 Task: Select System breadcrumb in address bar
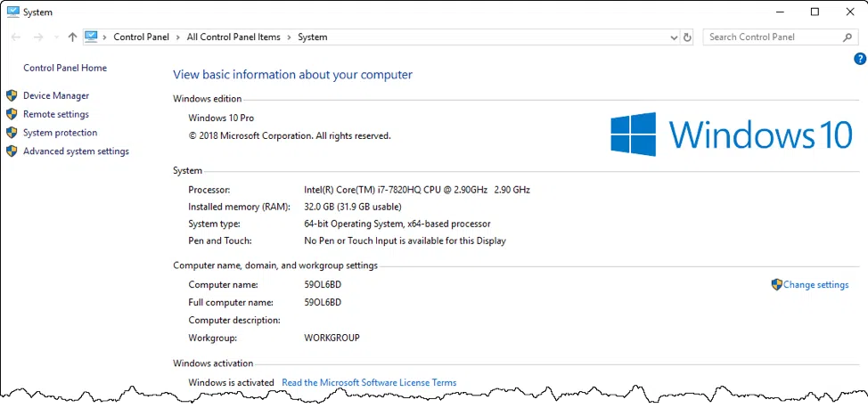(312, 37)
